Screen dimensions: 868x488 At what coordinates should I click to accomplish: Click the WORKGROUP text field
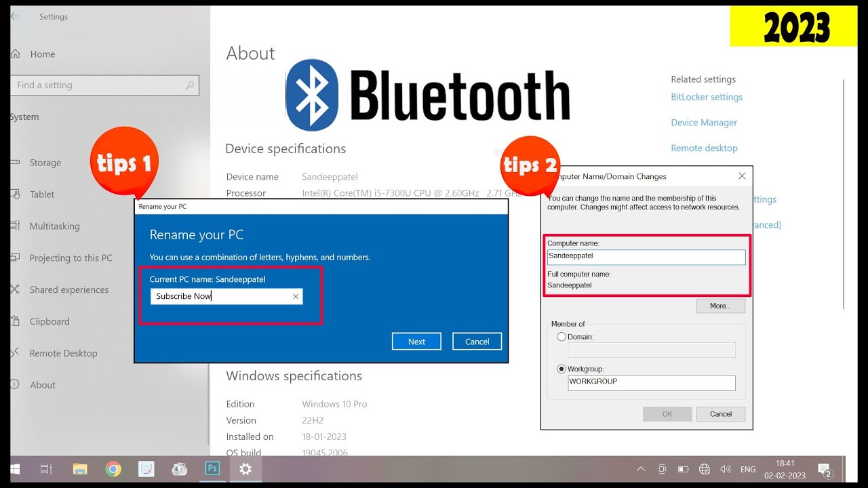(x=652, y=383)
